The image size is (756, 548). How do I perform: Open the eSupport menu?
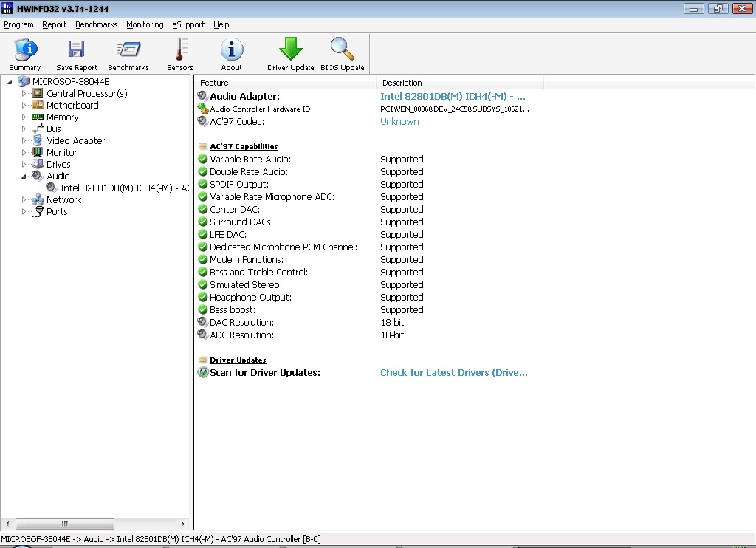tap(188, 24)
